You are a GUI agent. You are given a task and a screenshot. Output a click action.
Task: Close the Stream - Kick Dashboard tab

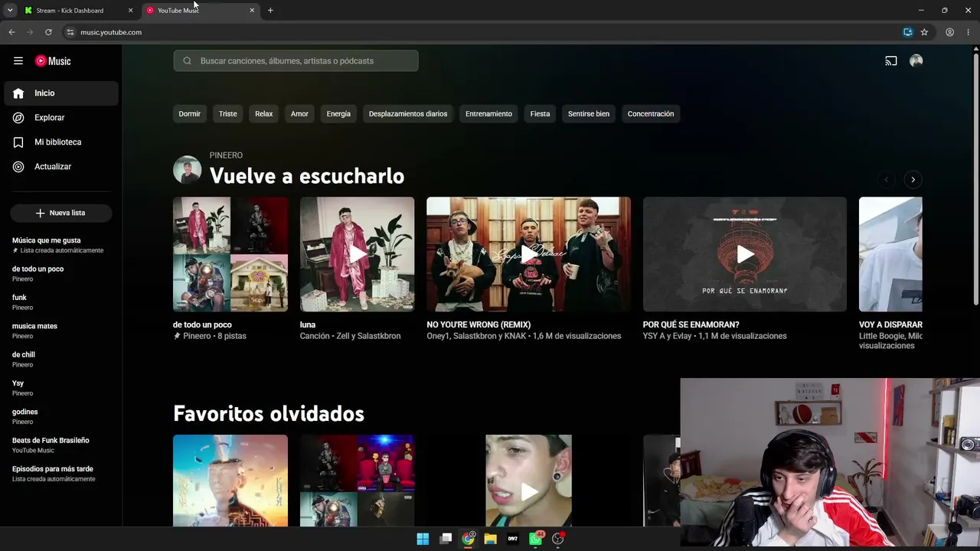coord(130,11)
